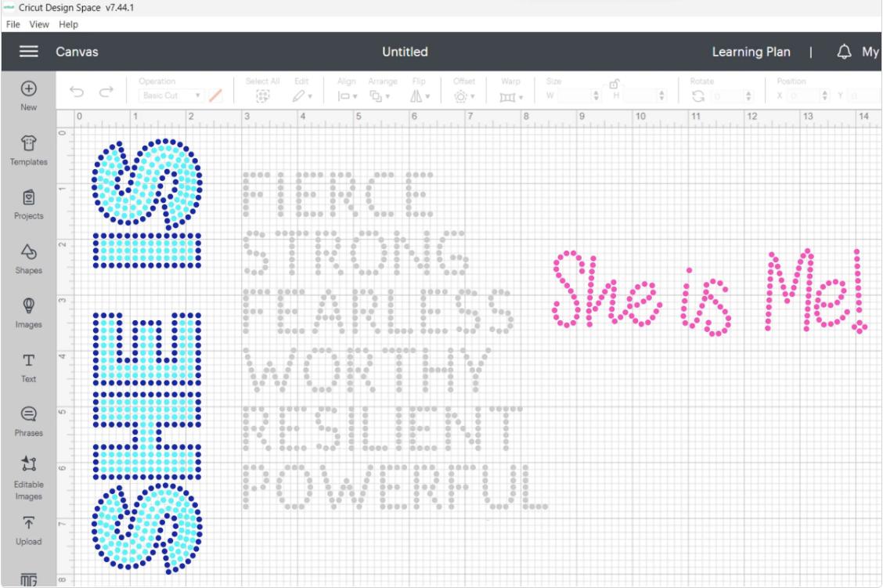Open the Projects panel
Image resolution: width=883 pixels, height=588 pixels.
(x=29, y=204)
